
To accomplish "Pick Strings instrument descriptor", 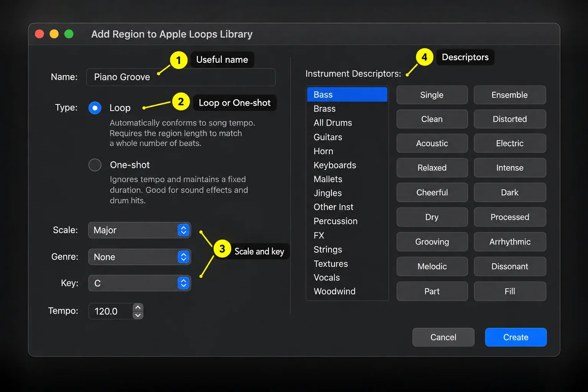I will (347, 250).
